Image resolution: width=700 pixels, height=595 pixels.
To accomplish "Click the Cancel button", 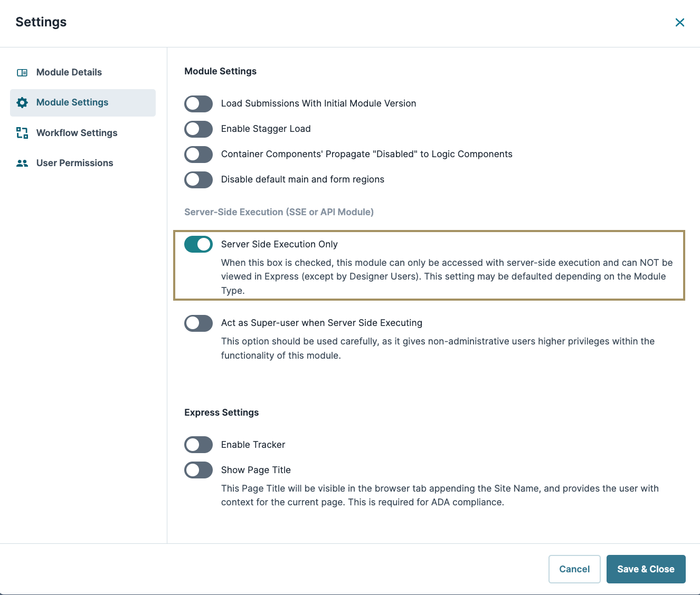I will pos(574,569).
